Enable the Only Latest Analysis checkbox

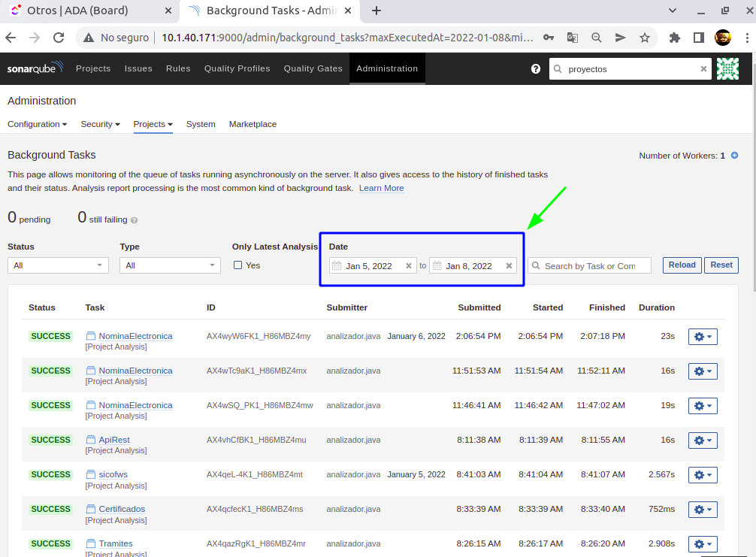point(238,265)
